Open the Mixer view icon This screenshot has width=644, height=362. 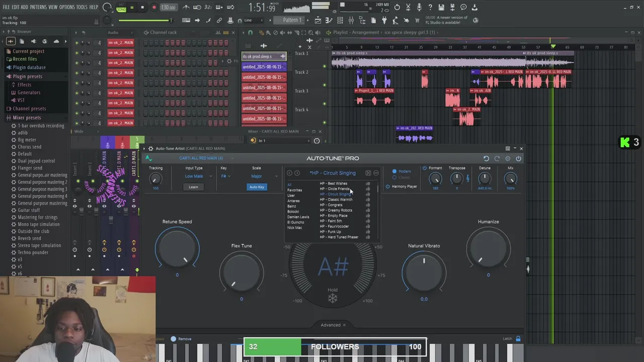tap(351, 20)
